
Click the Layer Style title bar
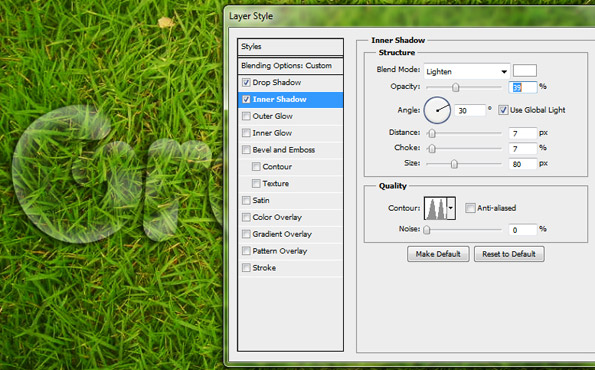[x=410, y=16]
